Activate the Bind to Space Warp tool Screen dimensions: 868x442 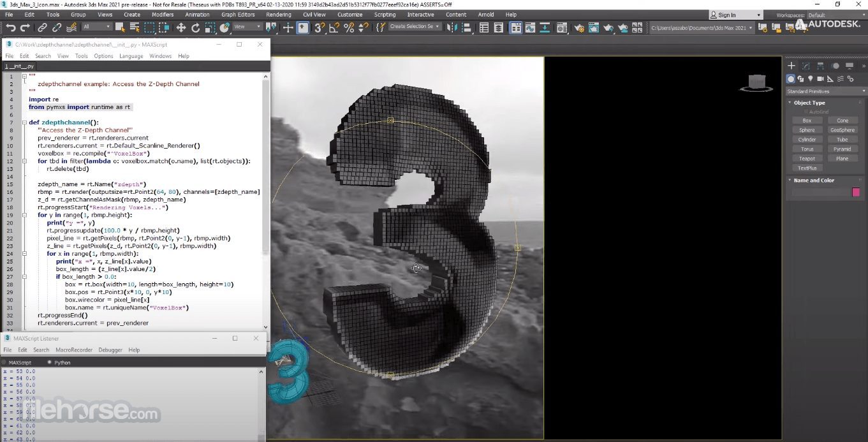point(72,27)
